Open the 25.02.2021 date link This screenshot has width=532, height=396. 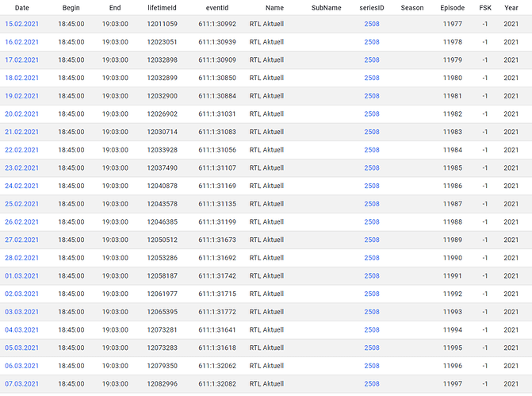point(21,204)
